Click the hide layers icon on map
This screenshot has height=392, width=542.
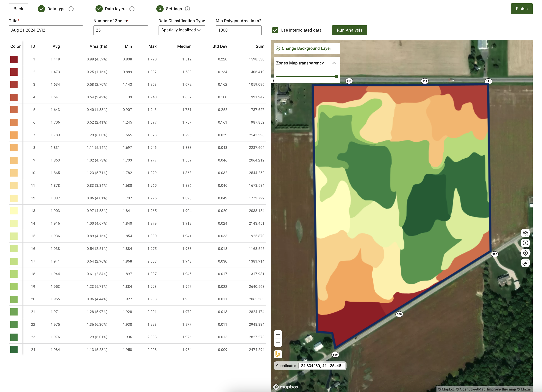[x=525, y=233]
